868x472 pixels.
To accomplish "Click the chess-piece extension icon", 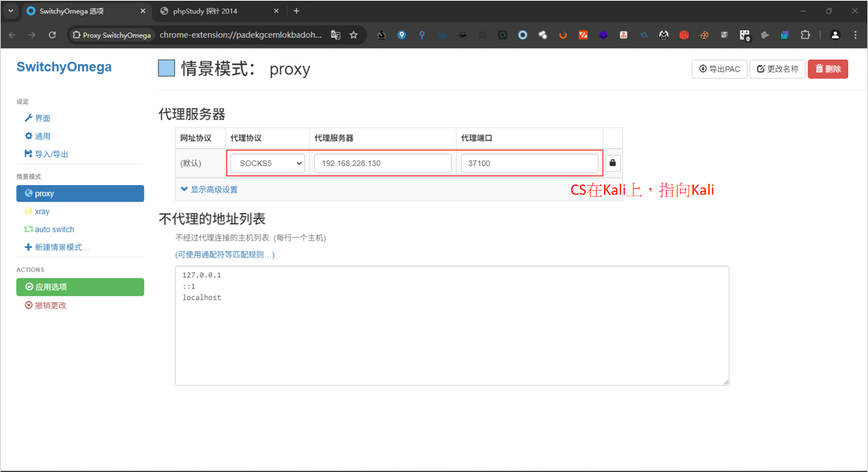I will click(x=381, y=35).
